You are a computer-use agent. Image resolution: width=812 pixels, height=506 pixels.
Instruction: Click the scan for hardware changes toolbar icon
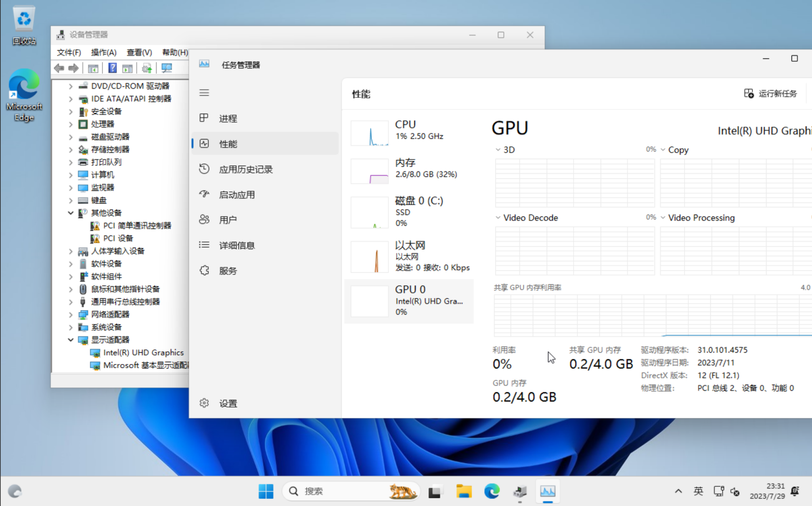(x=167, y=68)
